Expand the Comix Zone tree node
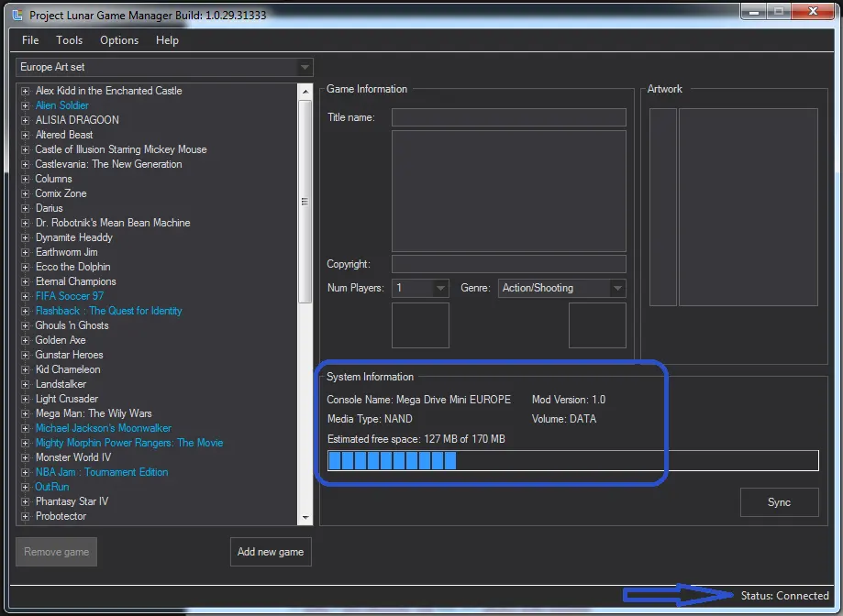 (26, 193)
